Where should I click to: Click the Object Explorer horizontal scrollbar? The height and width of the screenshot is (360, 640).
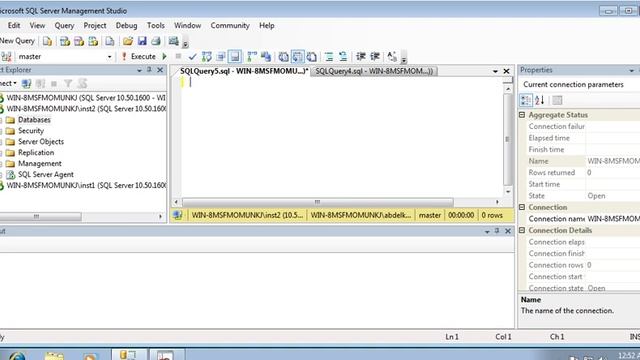click(40, 216)
